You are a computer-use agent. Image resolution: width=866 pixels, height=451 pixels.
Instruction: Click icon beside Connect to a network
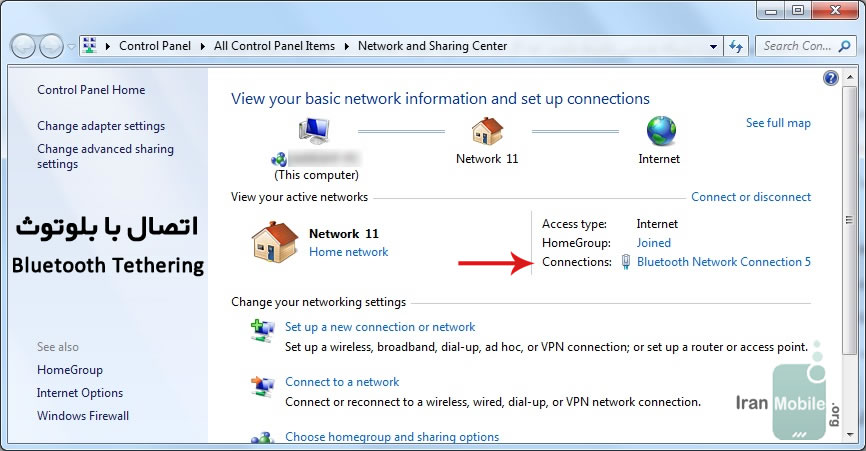[x=262, y=386]
